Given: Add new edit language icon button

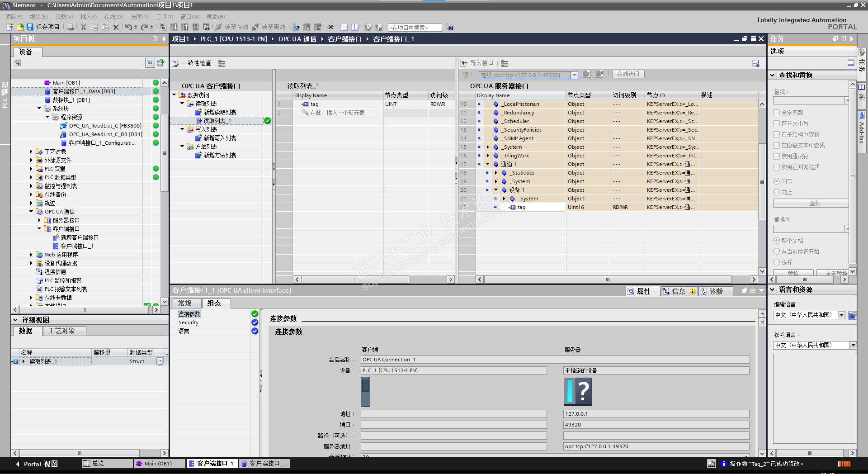Looking at the screenshot, I should tap(852, 315).
